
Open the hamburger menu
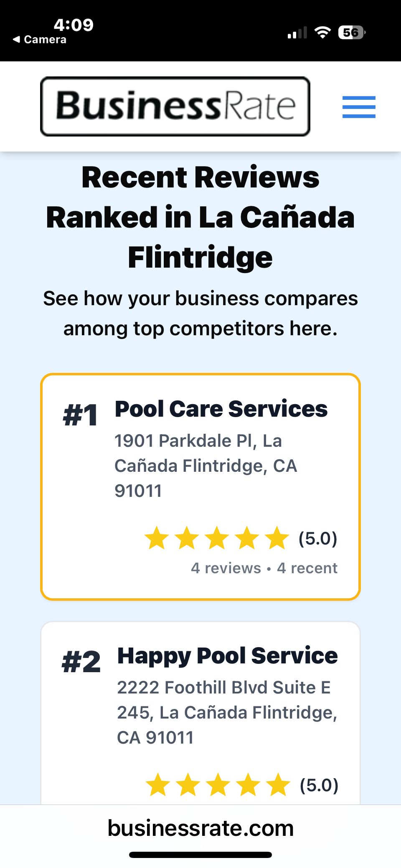coord(359,107)
